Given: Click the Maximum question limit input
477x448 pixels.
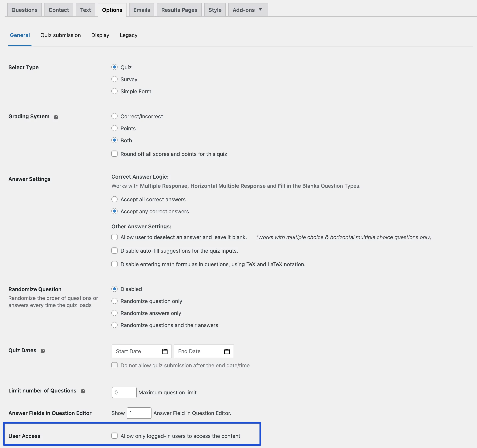Looking at the screenshot, I should (x=124, y=392).
